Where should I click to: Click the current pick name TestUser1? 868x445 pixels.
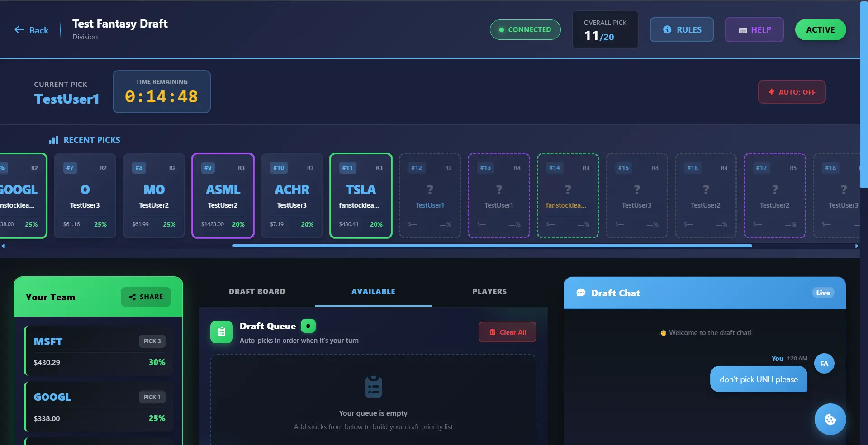pos(66,99)
